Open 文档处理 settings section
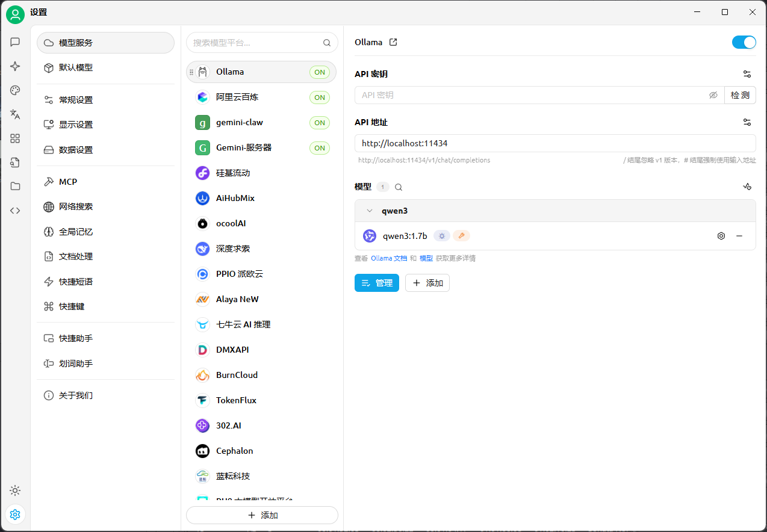The height and width of the screenshot is (532, 767). [105, 256]
